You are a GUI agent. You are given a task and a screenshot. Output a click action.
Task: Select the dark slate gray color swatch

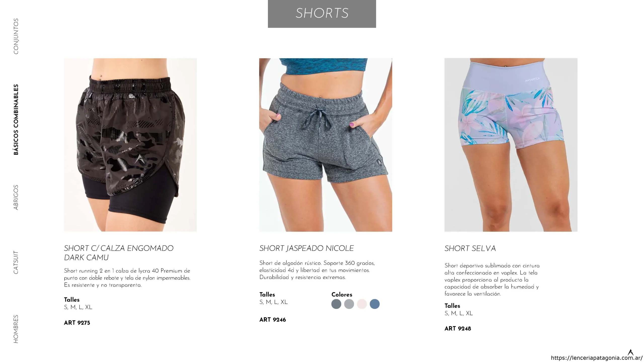[336, 304]
